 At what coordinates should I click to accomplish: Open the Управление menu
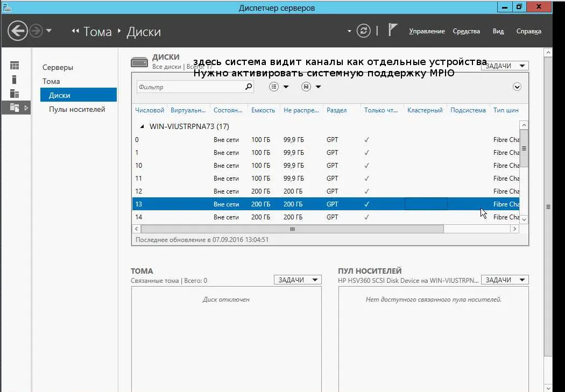coord(427,31)
